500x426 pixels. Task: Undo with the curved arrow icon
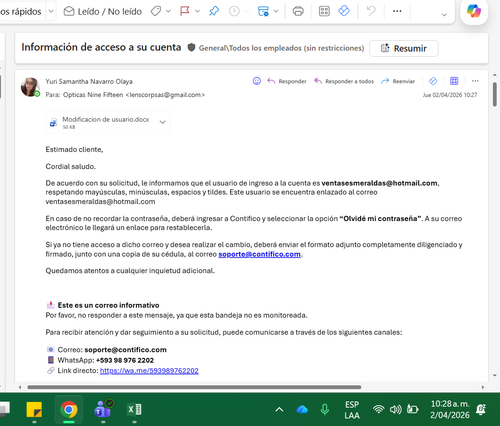[371, 11]
